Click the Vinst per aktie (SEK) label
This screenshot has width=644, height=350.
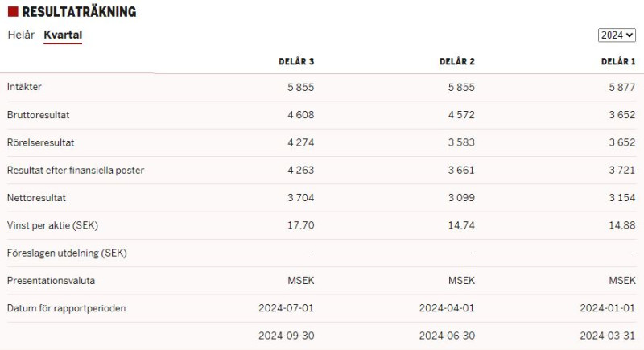[x=52, y=225]
